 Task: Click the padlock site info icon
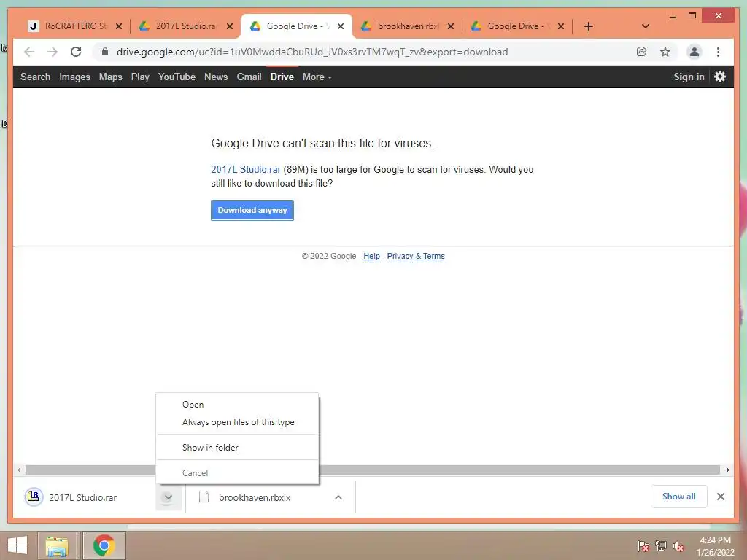coord(105,52)
